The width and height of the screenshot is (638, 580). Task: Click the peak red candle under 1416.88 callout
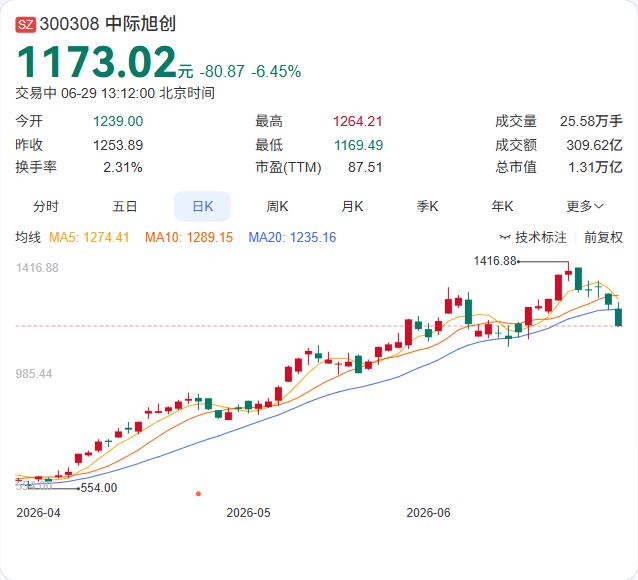point(568,274)
